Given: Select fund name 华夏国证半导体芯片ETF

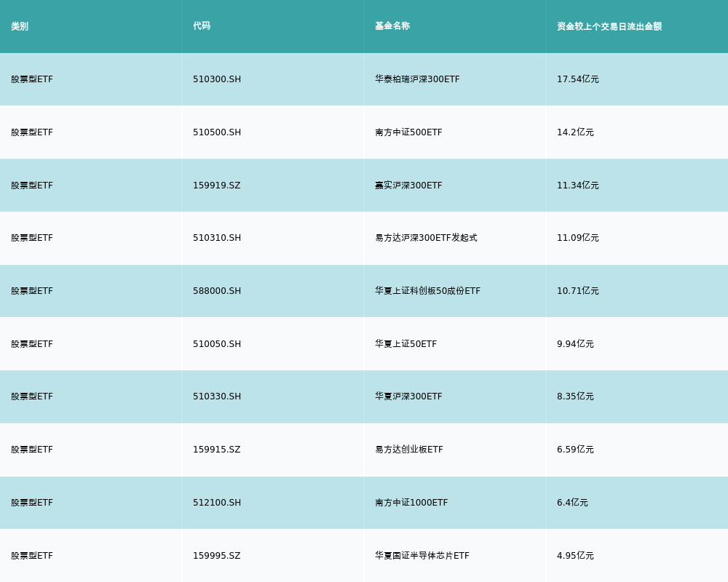Looking at the screenshot, I should click(422, 556).
